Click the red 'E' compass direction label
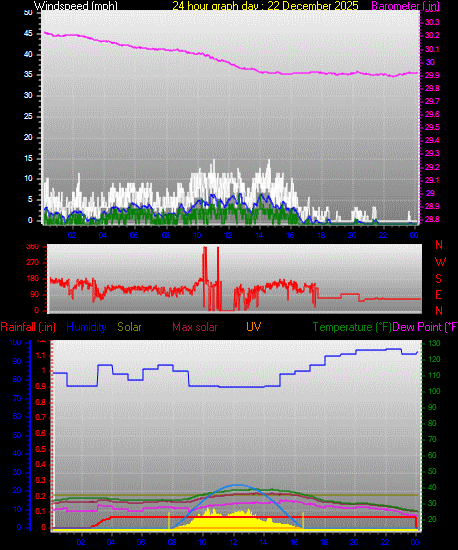 click(x=438, y=295)
